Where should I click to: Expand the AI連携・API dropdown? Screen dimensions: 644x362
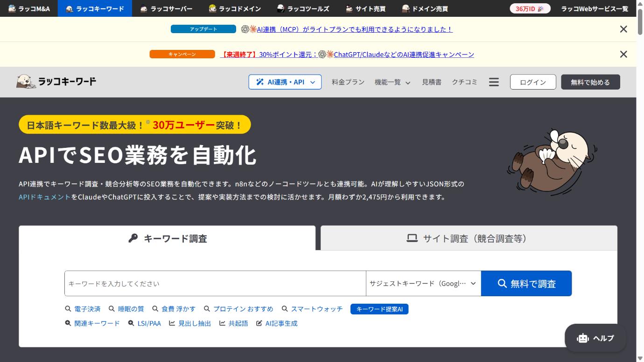tap(285, 82)
